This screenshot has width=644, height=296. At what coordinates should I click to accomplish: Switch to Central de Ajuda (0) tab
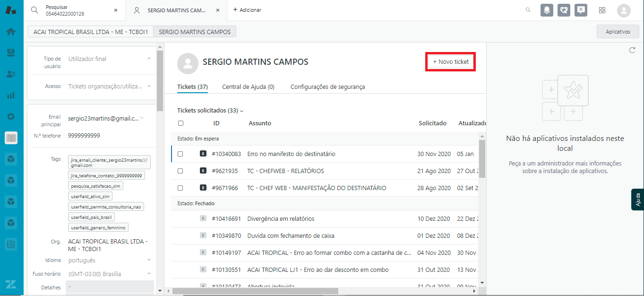coord(248,87)
